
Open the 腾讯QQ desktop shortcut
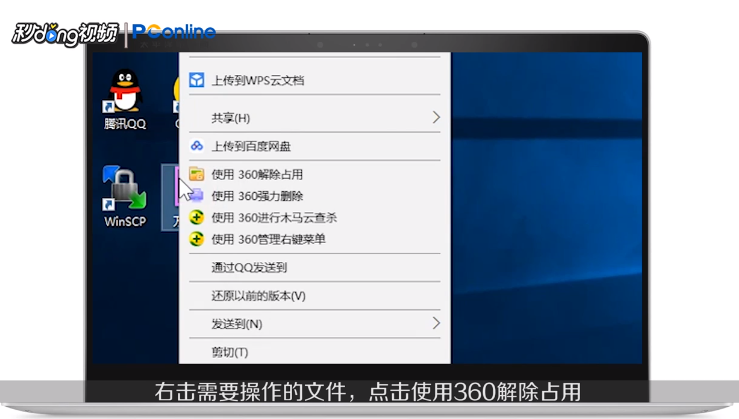click(125, 99)
